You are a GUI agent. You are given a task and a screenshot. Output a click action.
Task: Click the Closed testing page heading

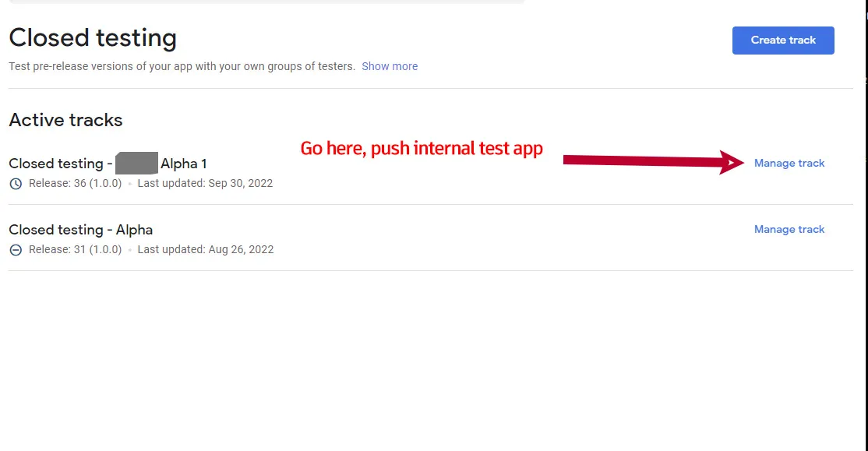[x=93, y=37]
